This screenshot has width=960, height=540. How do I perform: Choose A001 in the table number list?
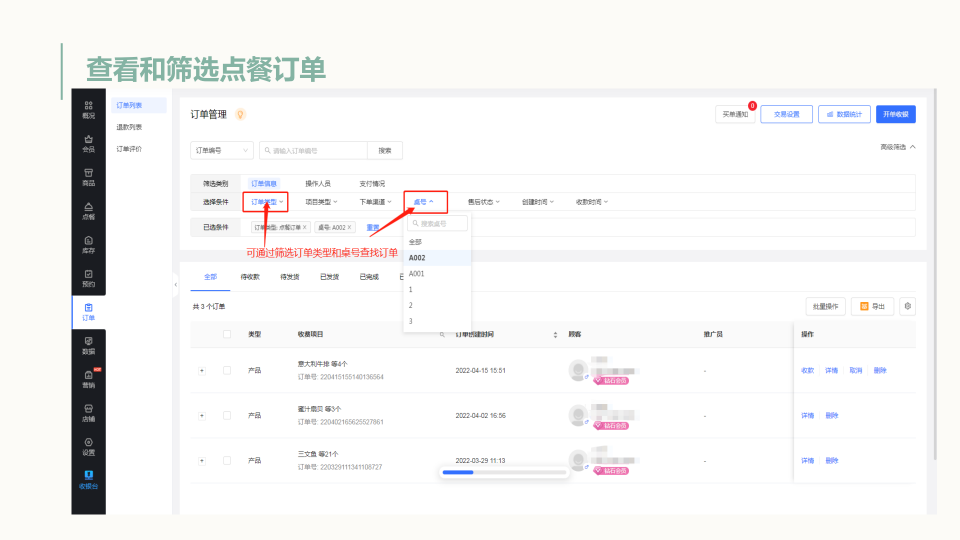coord(437,274)
